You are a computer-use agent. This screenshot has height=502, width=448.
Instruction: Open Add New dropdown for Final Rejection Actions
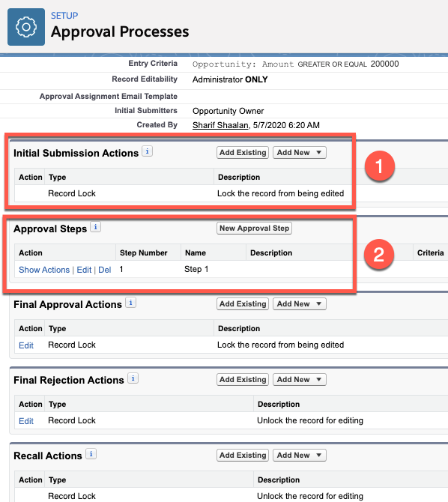pyautogui.click(x=300, y=379)
